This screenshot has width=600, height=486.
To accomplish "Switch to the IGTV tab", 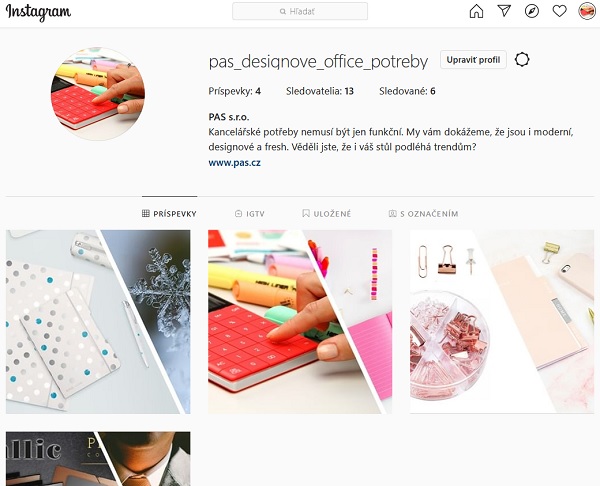I will click(249, 214).
